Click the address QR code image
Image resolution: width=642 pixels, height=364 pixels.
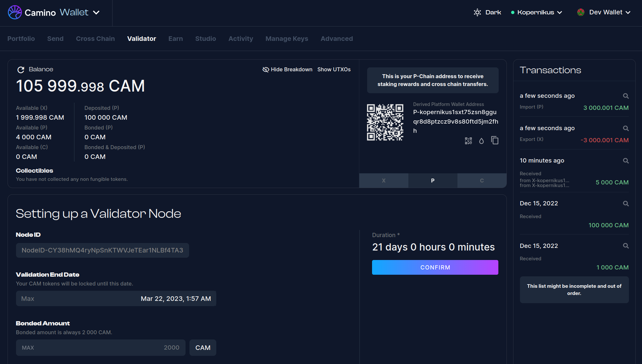(385, 122)
